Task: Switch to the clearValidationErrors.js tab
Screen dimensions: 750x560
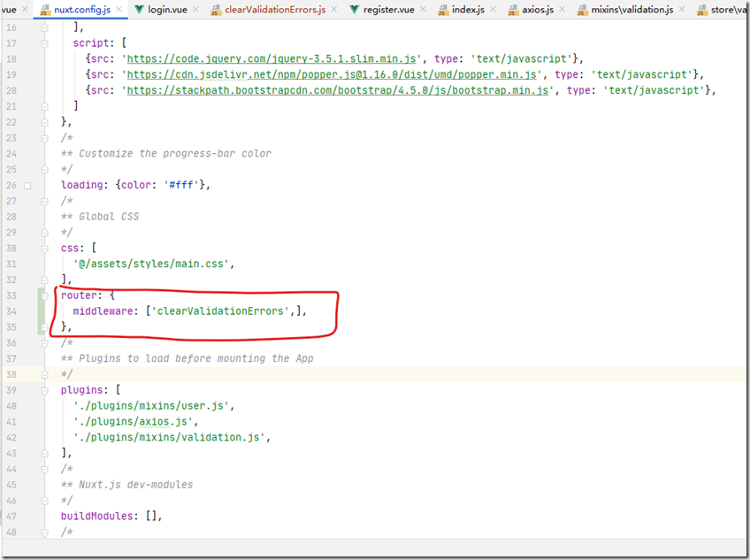Action: tap(275, 9)
